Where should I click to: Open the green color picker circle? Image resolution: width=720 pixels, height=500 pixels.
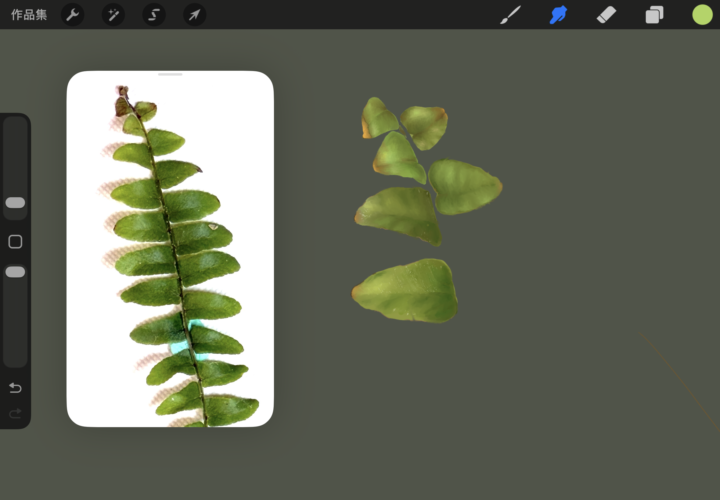(x=702, y=15)
